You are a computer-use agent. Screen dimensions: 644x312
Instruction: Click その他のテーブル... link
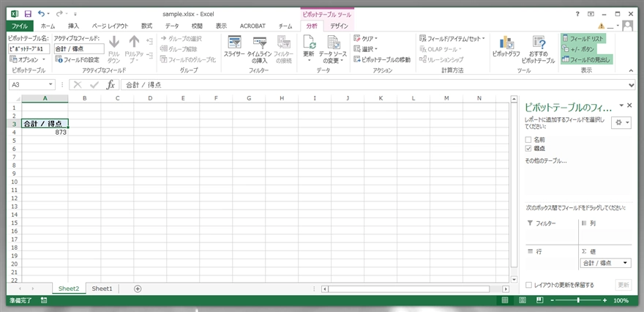546,161
